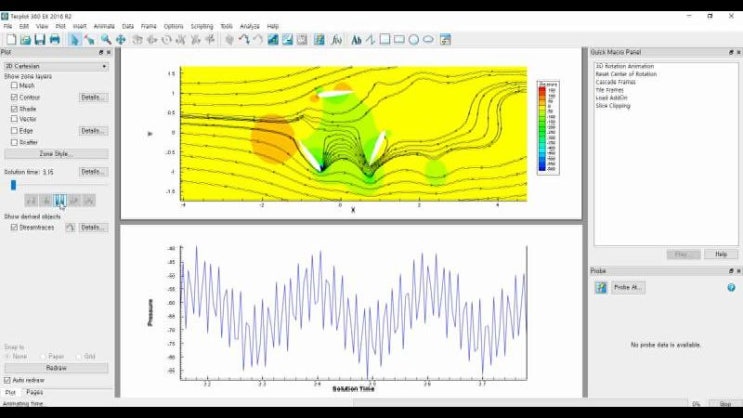Open Edge Details button
Image resolution: width=743 pixels, height=418 pixels.
(x=93, y=130)
